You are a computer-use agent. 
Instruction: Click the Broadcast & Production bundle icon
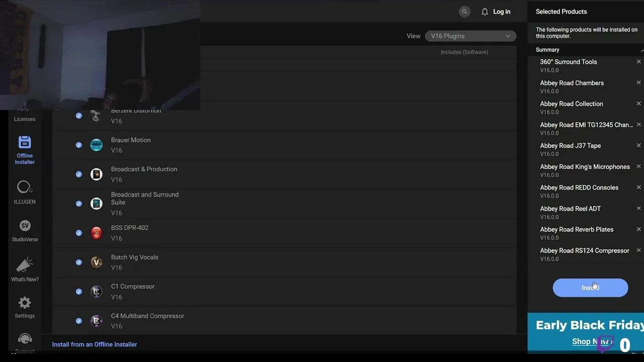(96, 174)
